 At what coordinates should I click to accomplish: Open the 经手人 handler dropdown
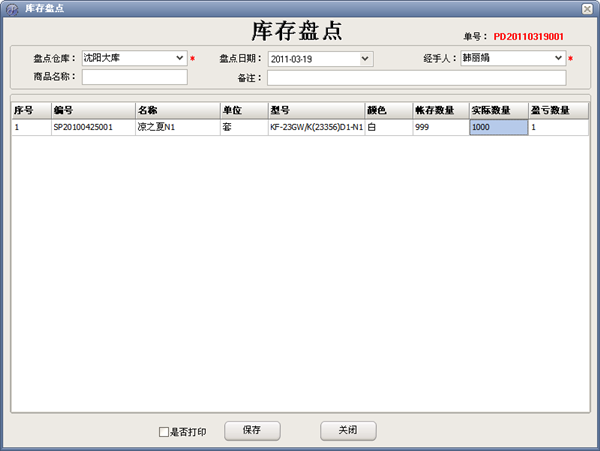[558, 58]
